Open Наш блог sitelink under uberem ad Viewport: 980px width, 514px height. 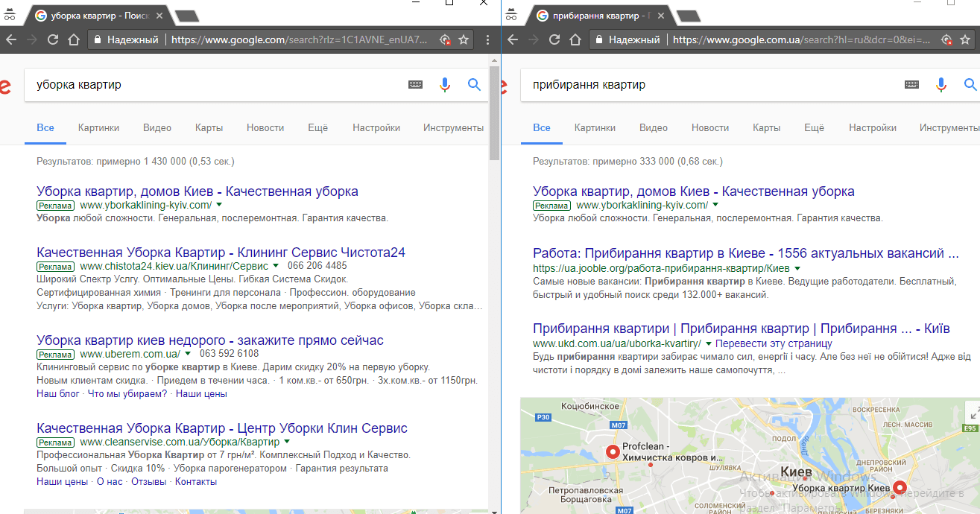pyautogui.click(x=57, y=394)
